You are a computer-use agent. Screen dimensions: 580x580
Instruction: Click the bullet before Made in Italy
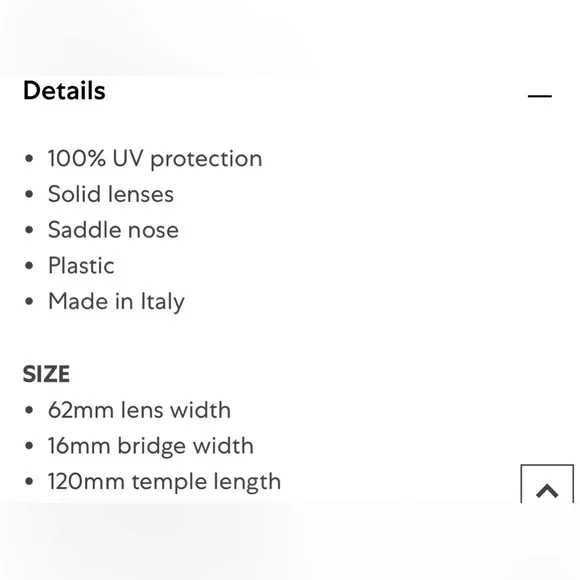[x=29, y=301]
